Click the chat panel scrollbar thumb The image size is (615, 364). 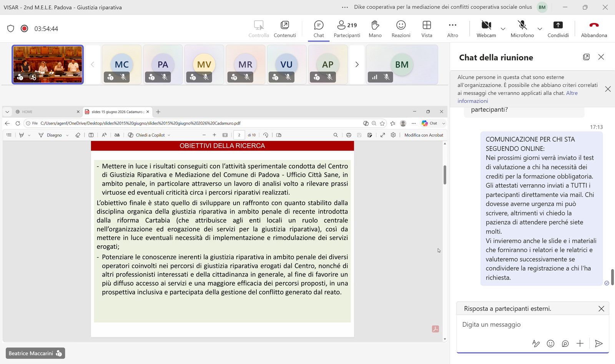coord(612,277)
